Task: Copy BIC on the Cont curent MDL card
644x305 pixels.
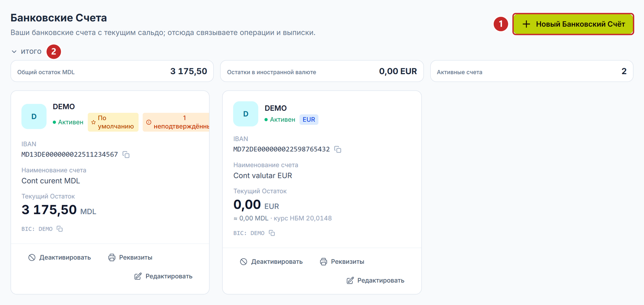Action: [60, 229]
